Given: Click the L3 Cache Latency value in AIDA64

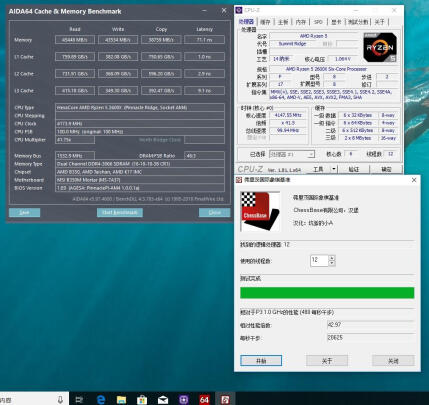Looking at the screenshot, I should (204, 91).
